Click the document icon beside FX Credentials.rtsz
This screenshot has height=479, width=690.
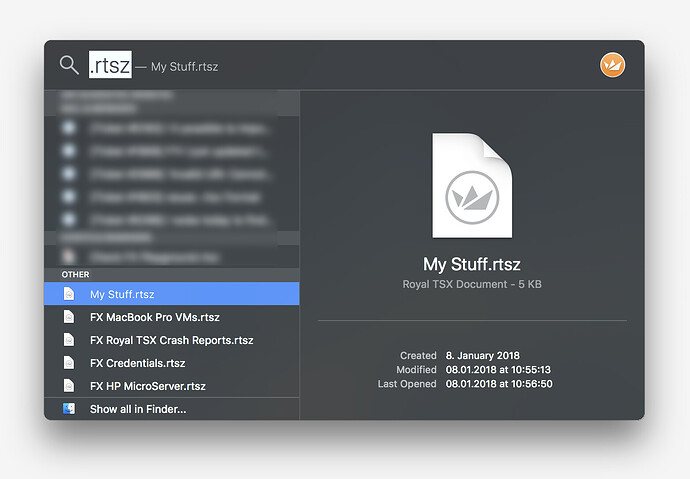point(69,363)
